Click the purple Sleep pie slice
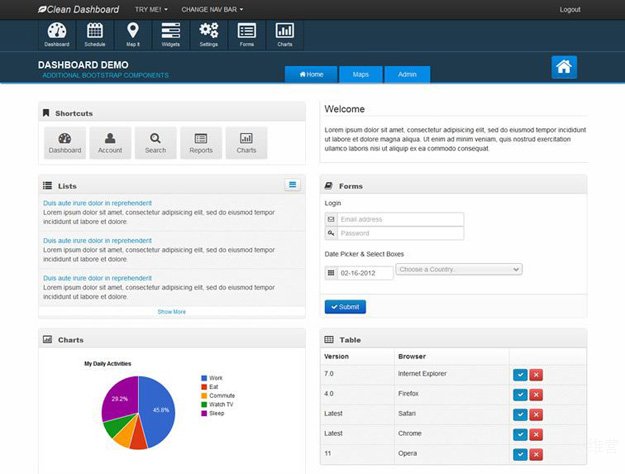625x474 pixels. click(120, 397)
